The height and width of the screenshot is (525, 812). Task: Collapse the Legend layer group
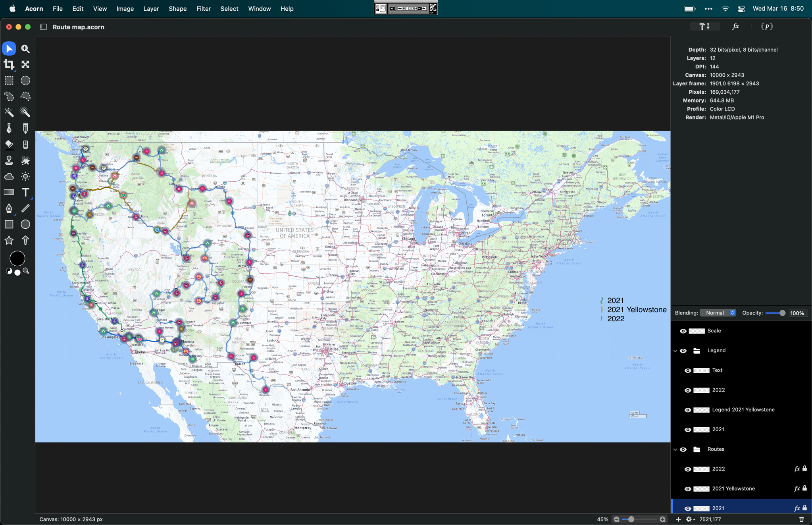click(x=675, y=351)
